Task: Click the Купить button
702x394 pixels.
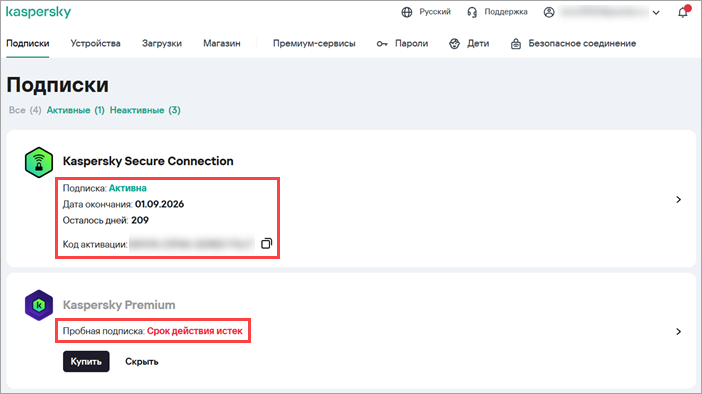Action: (86, 361)
